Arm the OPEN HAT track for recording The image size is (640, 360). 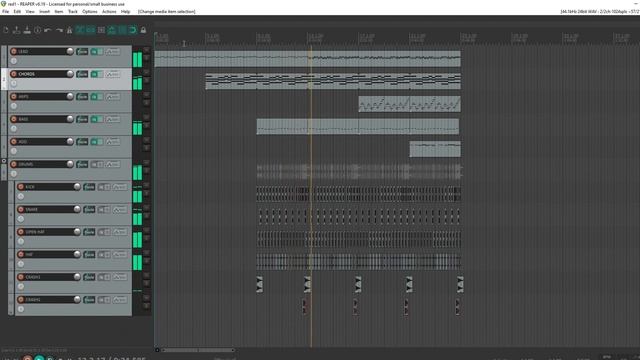pos(21,232)
